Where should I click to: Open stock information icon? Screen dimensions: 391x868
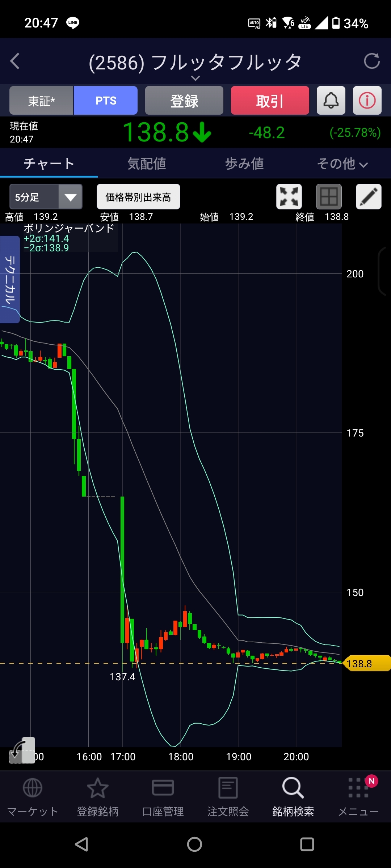[367, 101]
